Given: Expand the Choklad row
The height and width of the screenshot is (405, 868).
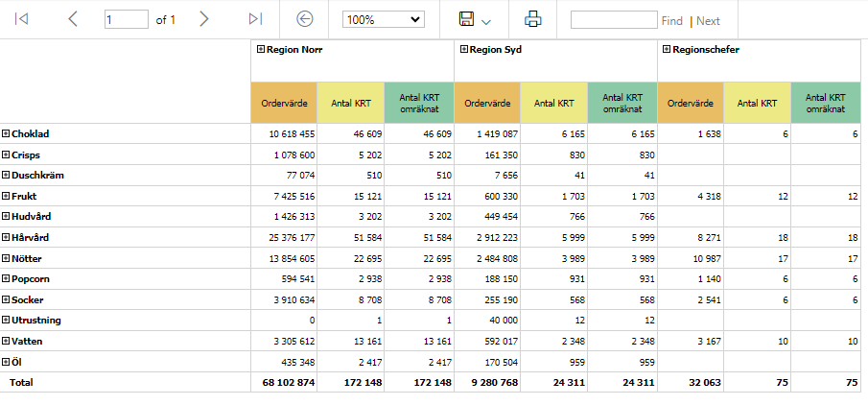Looking at the screenshot, I should [6, 133].
